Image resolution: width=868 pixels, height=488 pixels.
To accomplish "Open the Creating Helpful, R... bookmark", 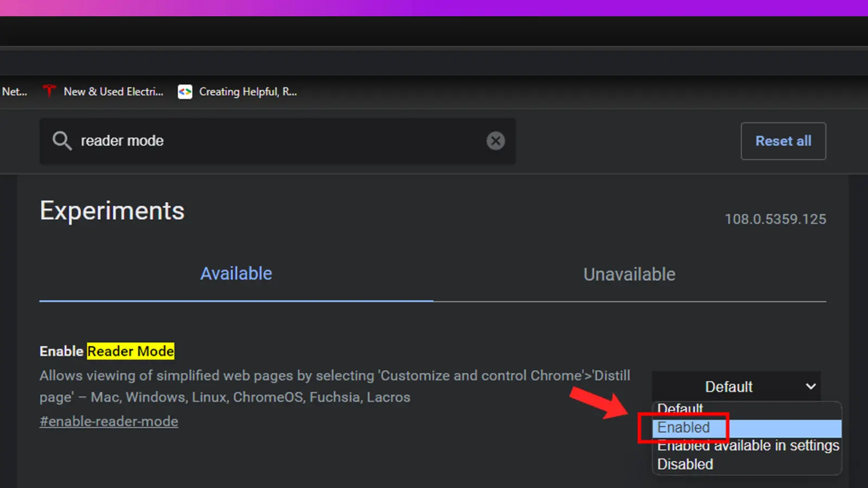I will pos(238,92).
